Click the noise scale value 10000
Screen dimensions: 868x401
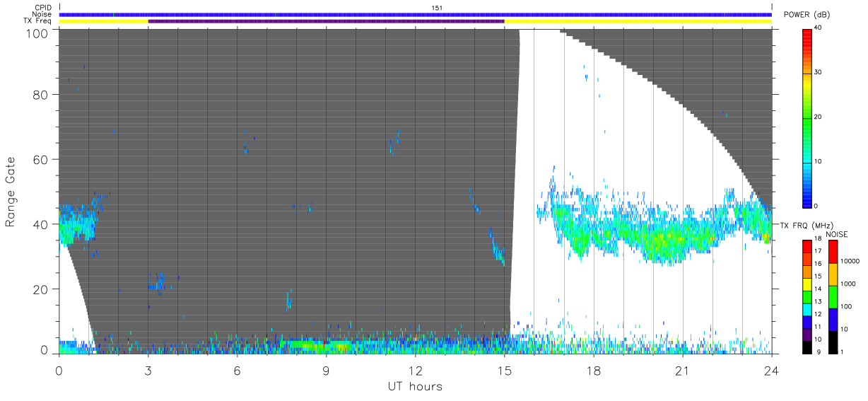click(850, 261)
